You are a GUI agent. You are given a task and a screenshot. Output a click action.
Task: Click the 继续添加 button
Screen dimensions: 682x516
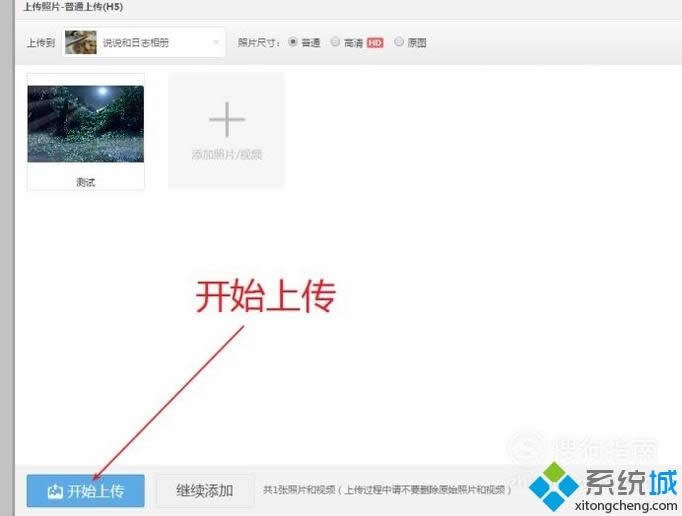[x=204, y=491]
